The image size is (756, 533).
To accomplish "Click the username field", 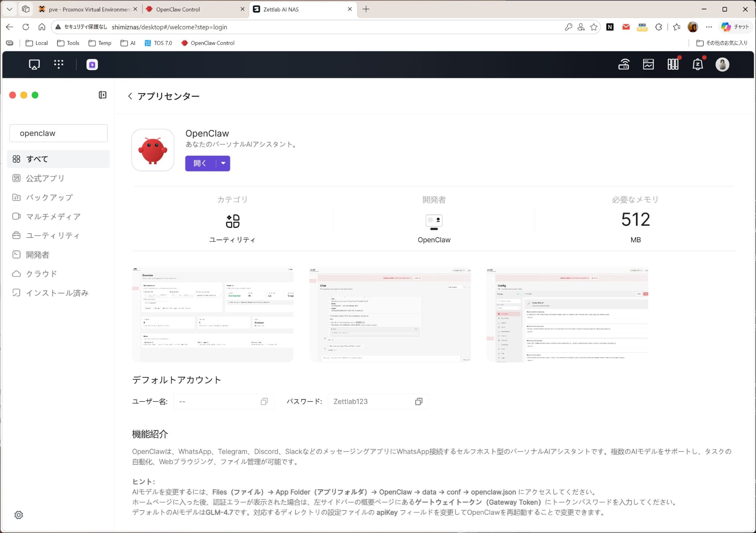I will click(223, 401).
